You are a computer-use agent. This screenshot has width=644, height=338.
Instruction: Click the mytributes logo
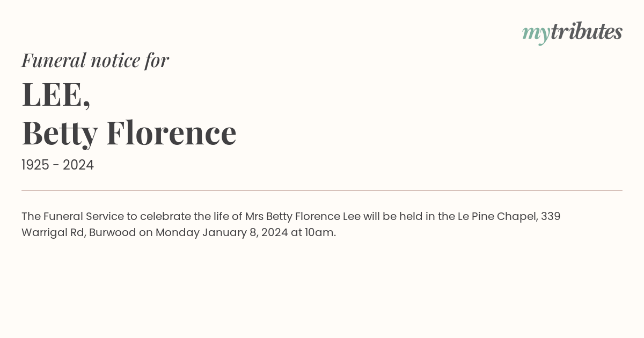coord(572,33)
